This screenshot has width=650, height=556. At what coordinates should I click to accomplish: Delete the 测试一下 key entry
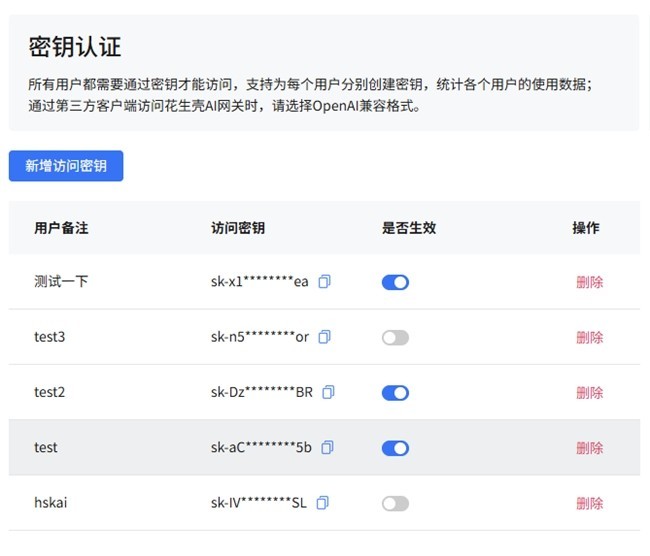pos(589,282)
